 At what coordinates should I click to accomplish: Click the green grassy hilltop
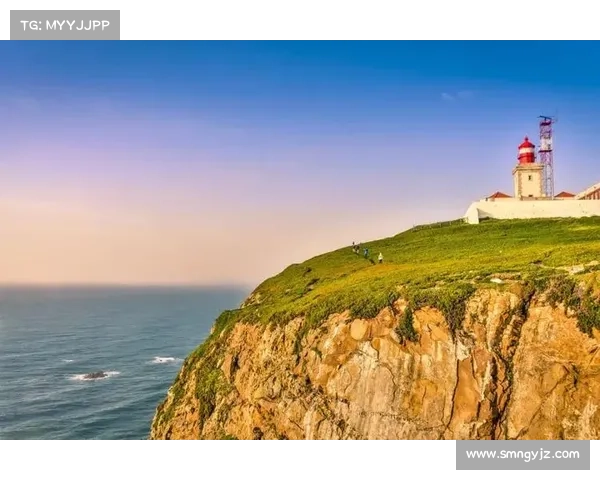(x=450, y=250)
